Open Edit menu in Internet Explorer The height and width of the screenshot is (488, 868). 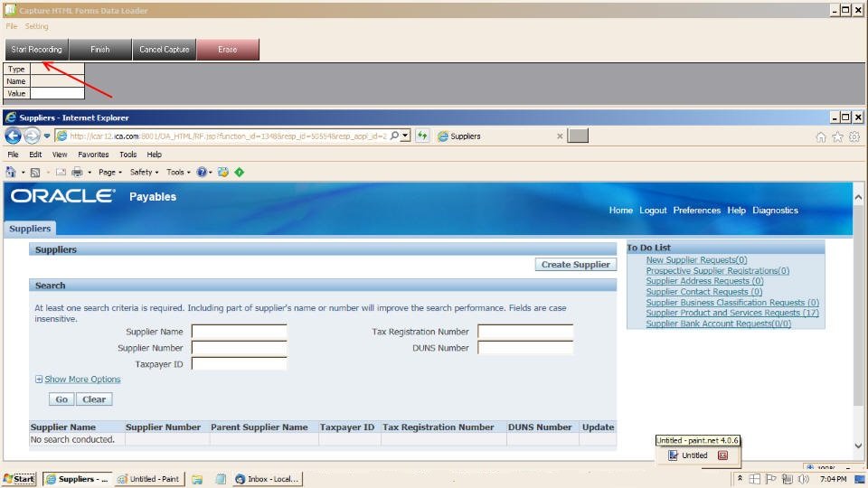pos(35,155)
